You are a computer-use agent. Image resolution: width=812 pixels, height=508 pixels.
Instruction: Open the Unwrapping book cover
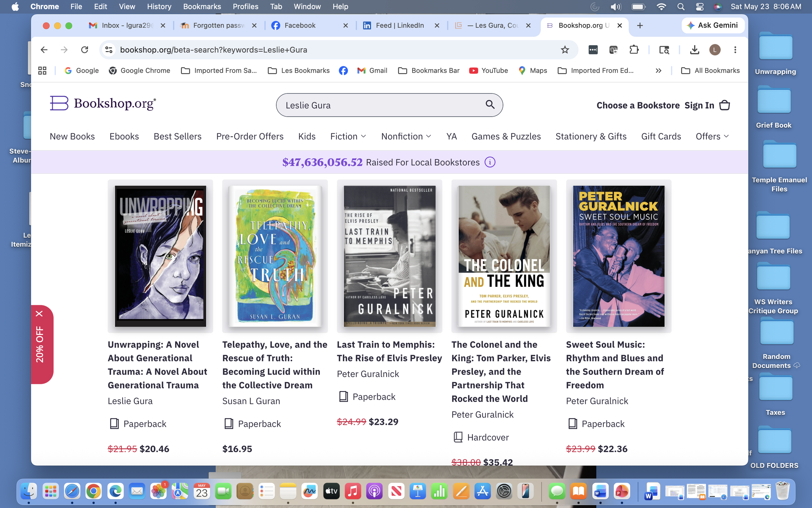(160, 256)
